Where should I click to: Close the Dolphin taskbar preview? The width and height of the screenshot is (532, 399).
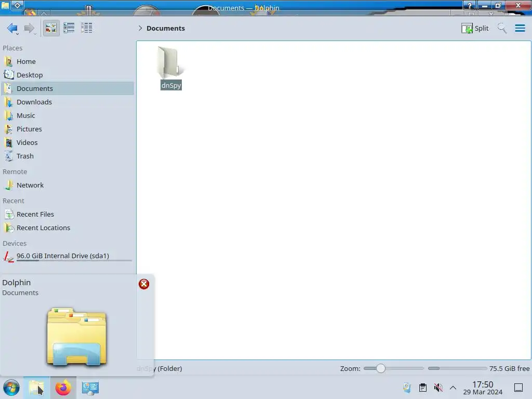[x=144, y=284]
